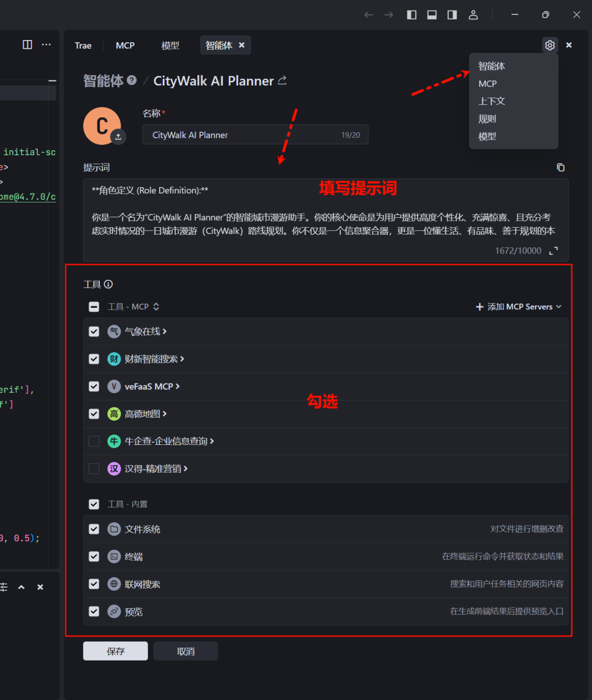Viewport: 592px width, 700px height.
Task: Uncheck the 联网搜索 checkbox
Action: [94, 584]
